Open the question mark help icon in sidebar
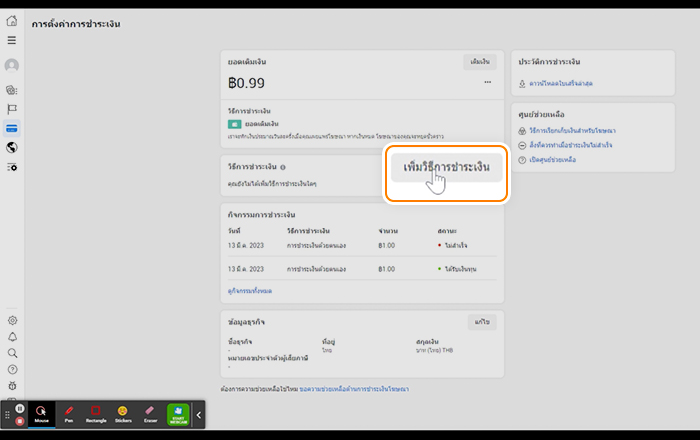The image size is (700, 440). [x=12, y=369]
